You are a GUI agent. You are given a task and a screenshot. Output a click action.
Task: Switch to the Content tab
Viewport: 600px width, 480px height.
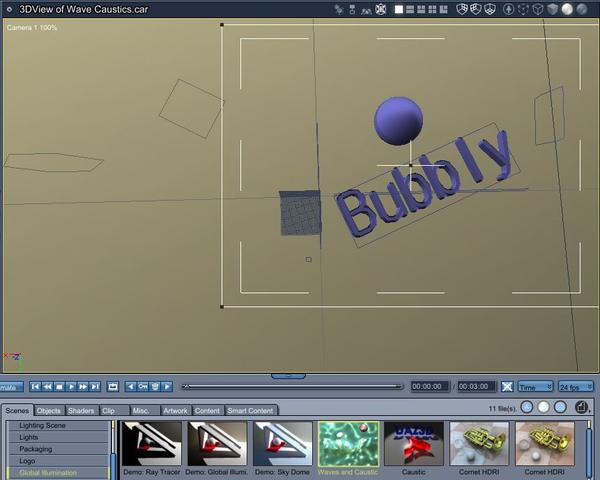[x=207, y=411]
